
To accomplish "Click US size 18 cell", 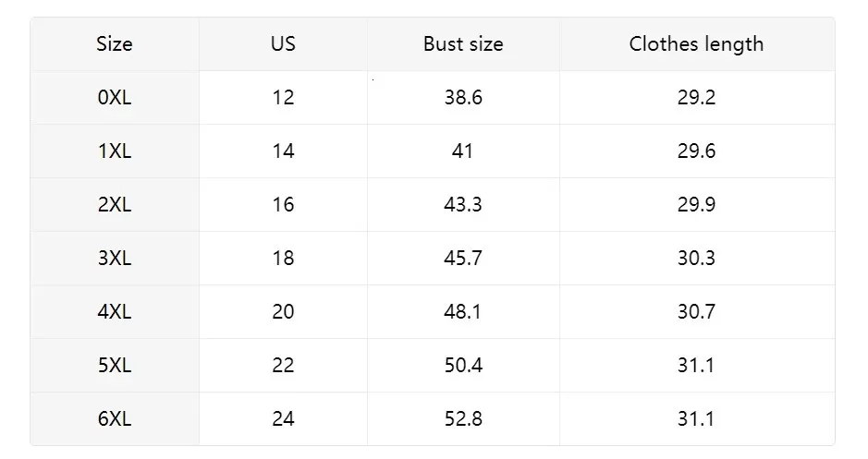I will point(283,258).
